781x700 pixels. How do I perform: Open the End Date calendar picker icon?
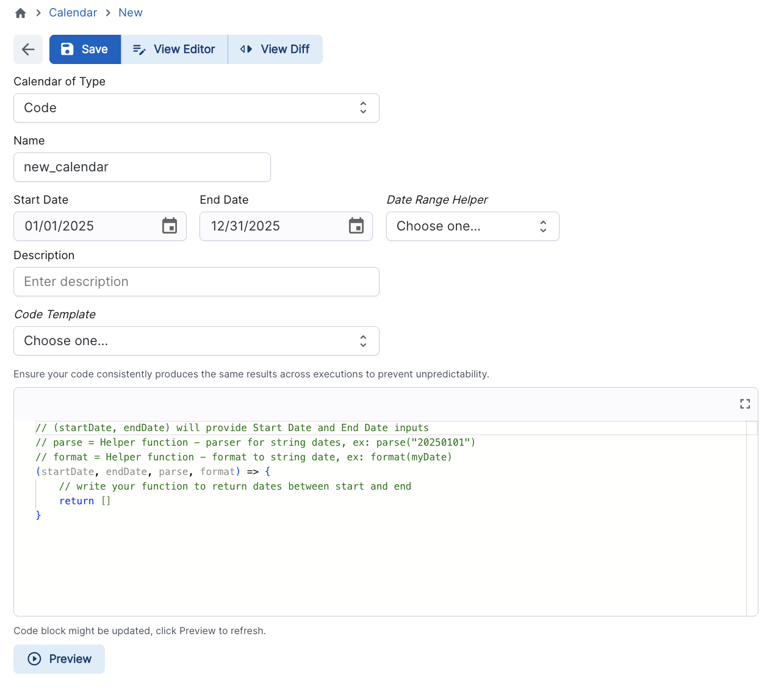click(356, 226)
